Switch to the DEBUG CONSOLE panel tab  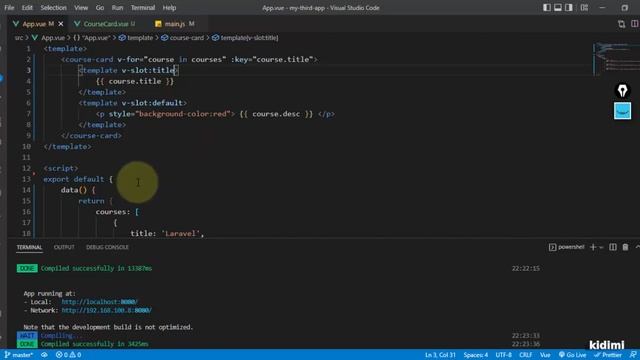[107, 247]
